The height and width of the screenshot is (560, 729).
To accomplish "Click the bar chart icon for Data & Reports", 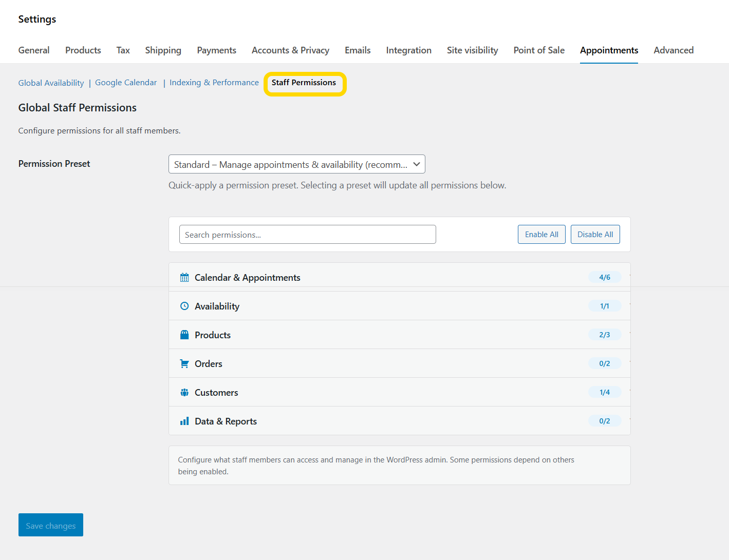I will (x=184, y=420).
